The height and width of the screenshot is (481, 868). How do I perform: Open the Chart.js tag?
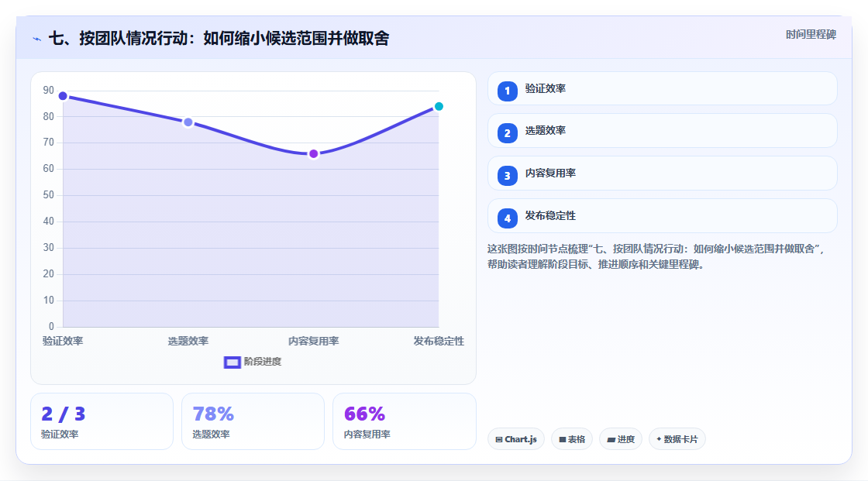coord(516,439)
